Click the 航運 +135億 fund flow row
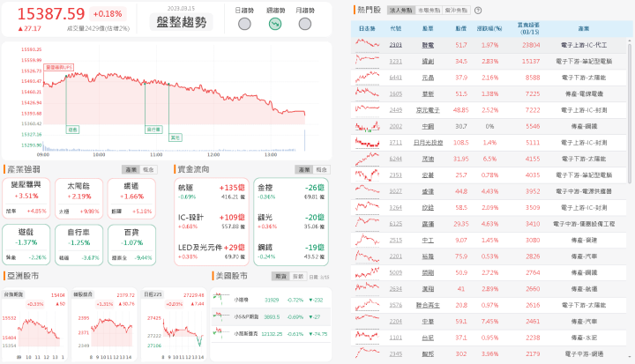Viewport: 635px width, 364px height. click(212, 192)
